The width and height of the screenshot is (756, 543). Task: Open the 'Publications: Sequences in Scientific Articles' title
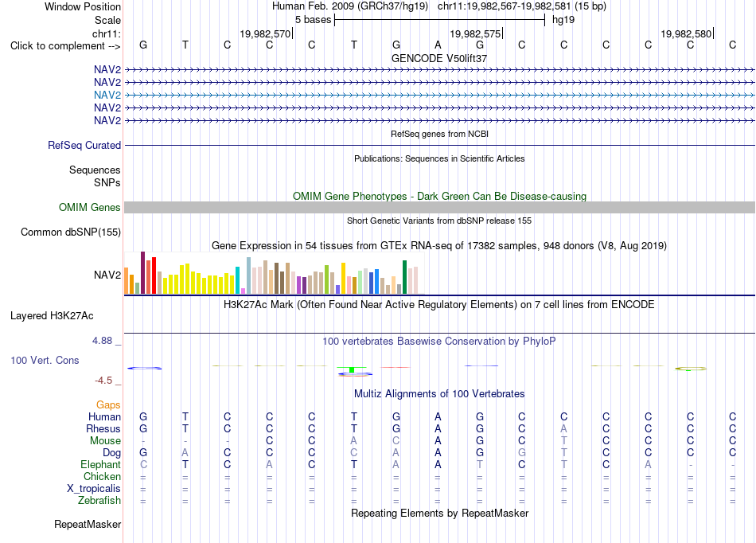pyautogui.click(x=439, y=158)
